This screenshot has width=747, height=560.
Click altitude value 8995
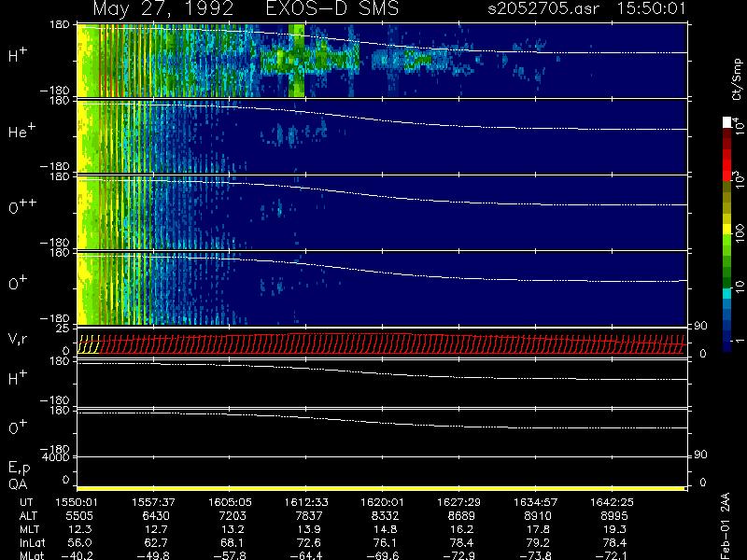[x=614, y=516]
